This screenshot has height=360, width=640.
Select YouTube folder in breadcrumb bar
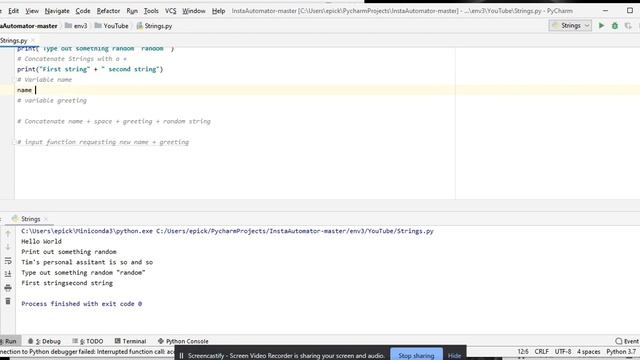click(x=111, y=26)
